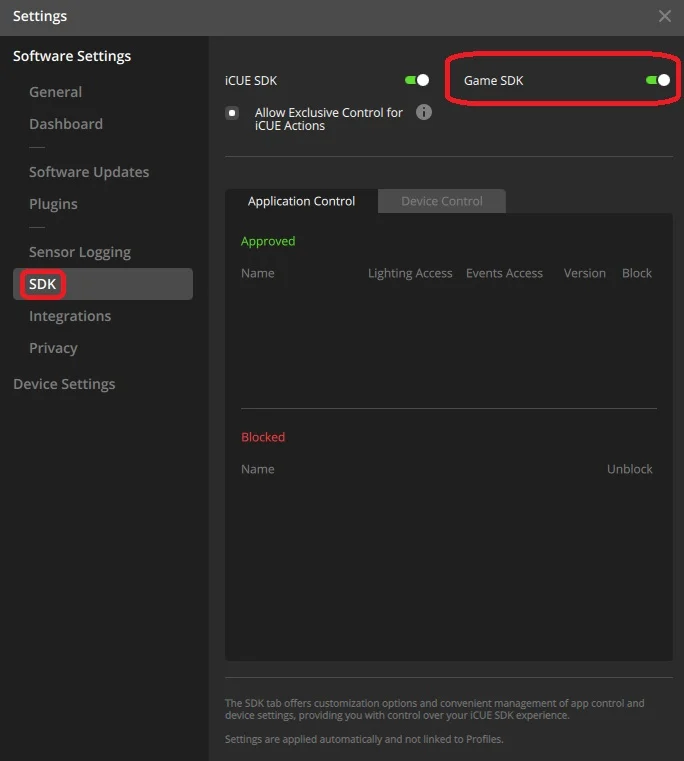Click the green Approved label
Viewport: 684px width, 761px height.
pyautogui.click(x=267, y=241)
